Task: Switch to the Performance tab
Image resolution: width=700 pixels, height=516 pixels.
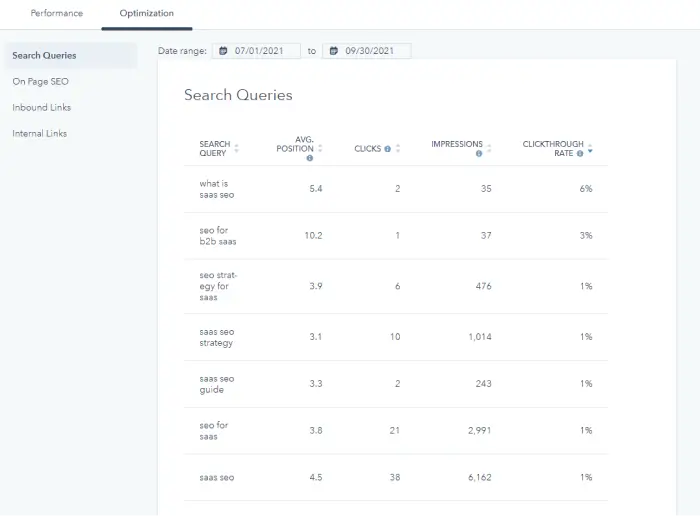Action: point(57,14)
